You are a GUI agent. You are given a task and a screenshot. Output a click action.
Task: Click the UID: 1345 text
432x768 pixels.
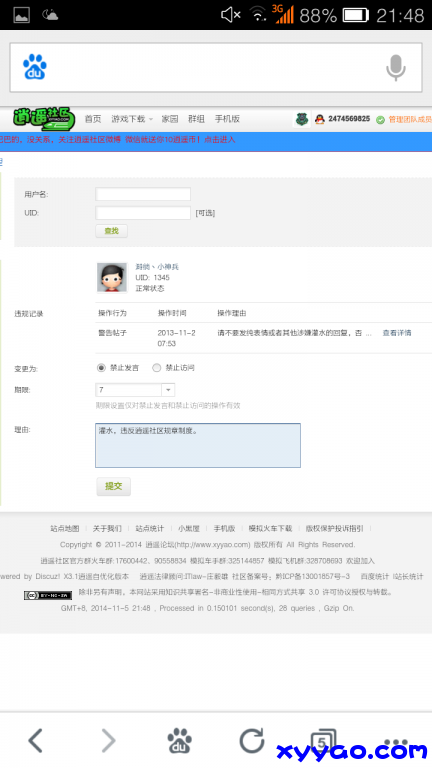152,277
